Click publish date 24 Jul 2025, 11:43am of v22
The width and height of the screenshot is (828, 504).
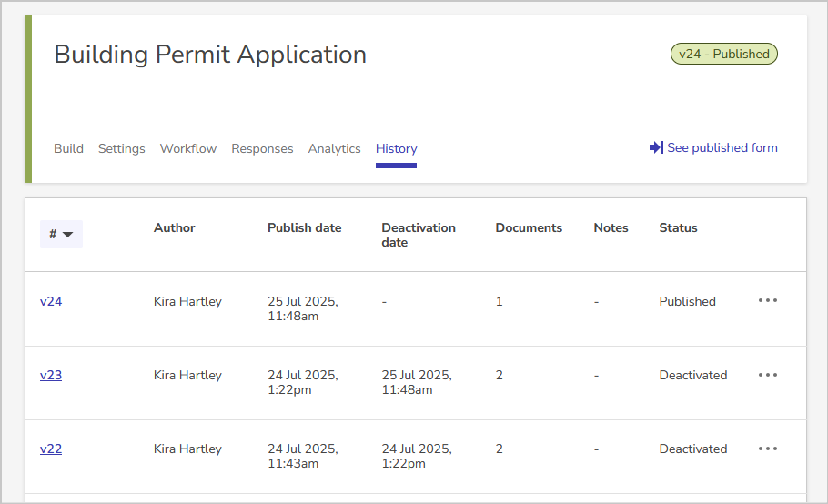click(x=303, y=457)
